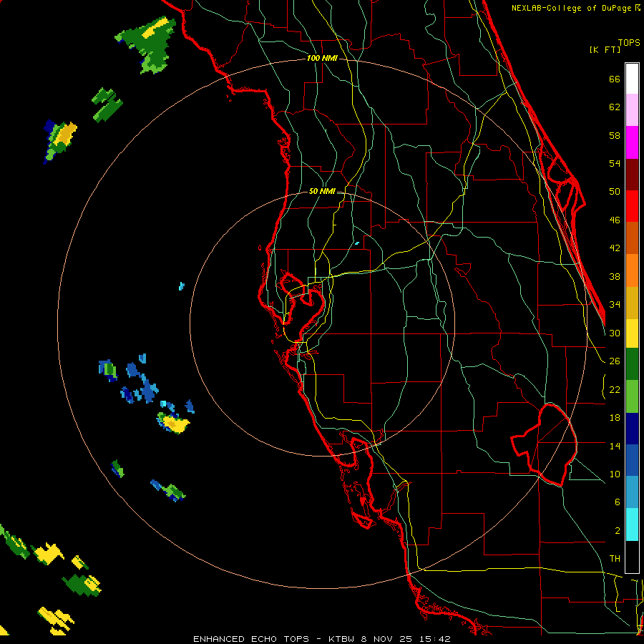Click the Lake Okeechobee red outline
Image resolution: width=644 pixels, height=644 pixels.
(545, 444)
